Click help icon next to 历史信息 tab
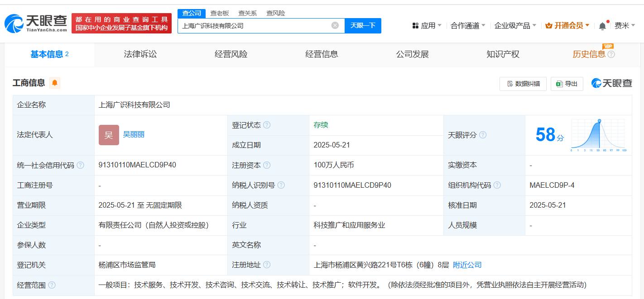The image size is (644, 299). tap(611, 54)
